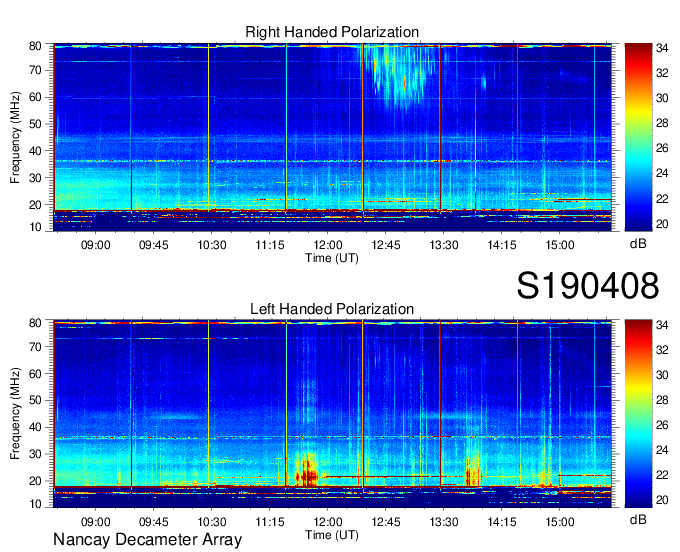Click the 09:00 tick under Right Handed plot
This screenshot has height=552, width=680.
click(95, 245)
